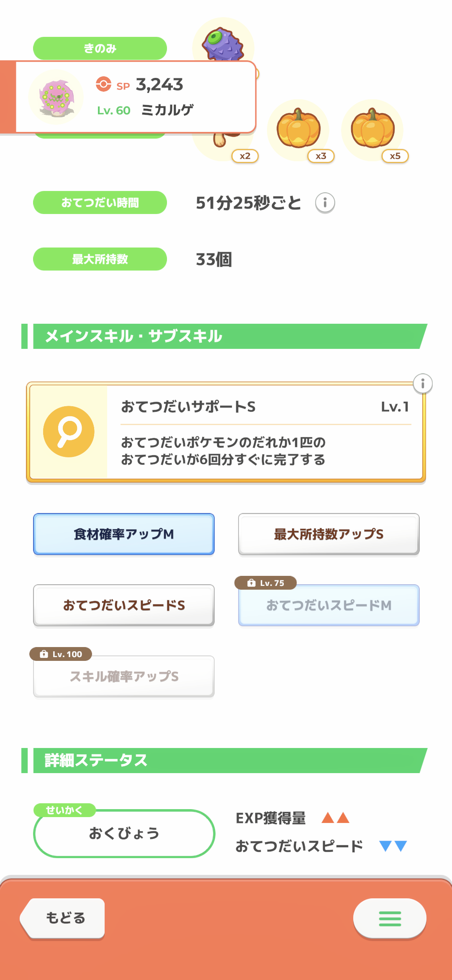Viewport: 452px width, 980px height.
Task: Tap the info icon beside おてつだい時間
Action: coord(325,203)
